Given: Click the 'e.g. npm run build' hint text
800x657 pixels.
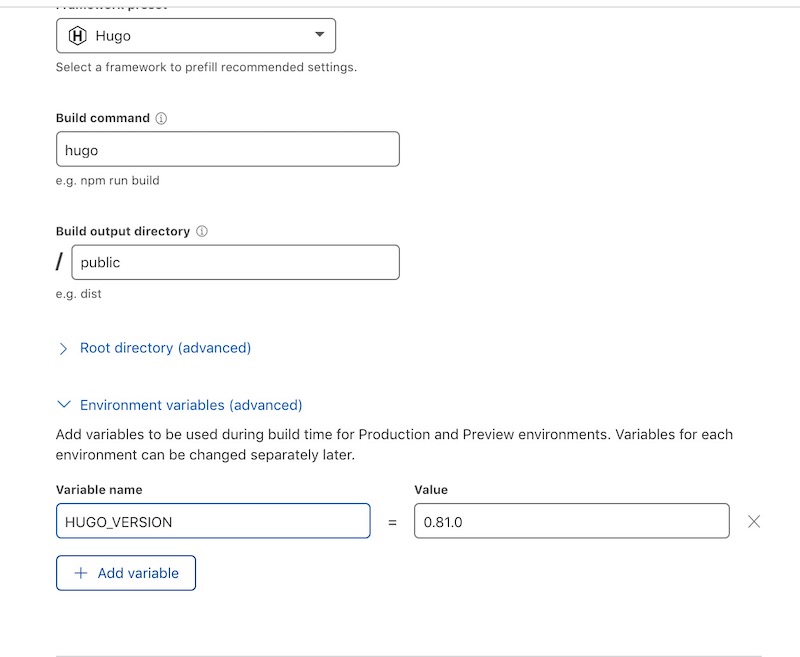Looking at the screenshot, I should click(108, 181).
